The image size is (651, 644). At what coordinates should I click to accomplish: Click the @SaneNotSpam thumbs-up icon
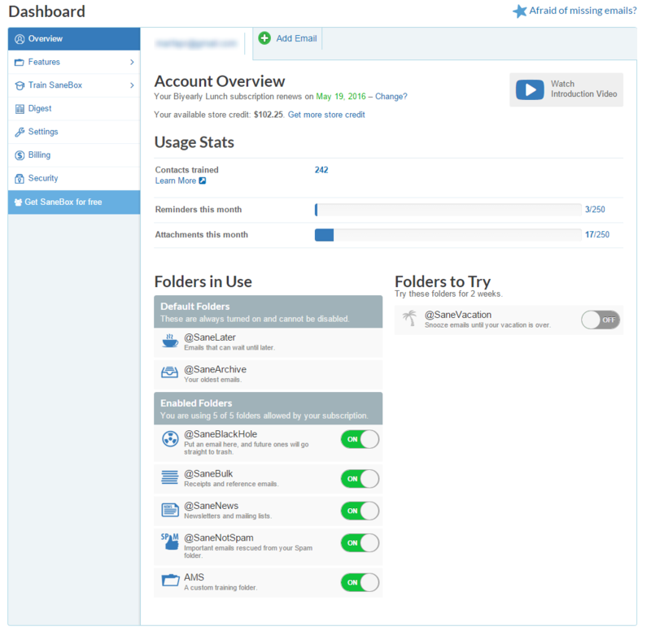170,541
